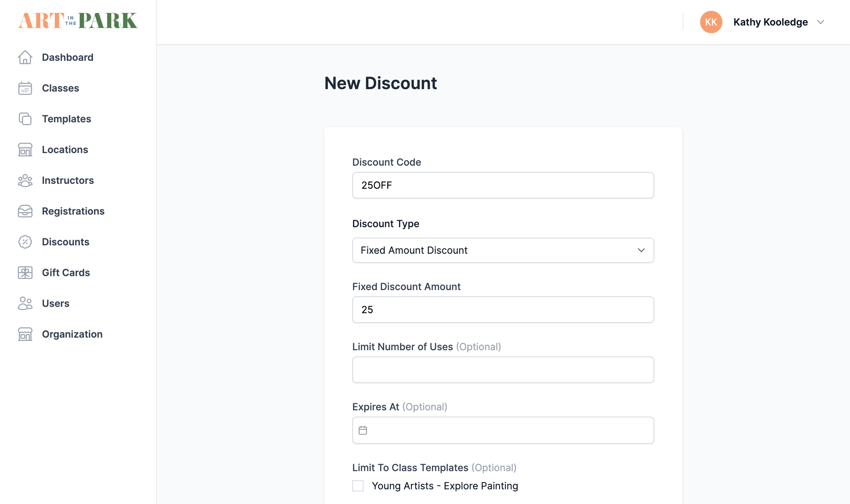Open the Gift Cards page
The image size is (850, 504).
coord(66,273)
